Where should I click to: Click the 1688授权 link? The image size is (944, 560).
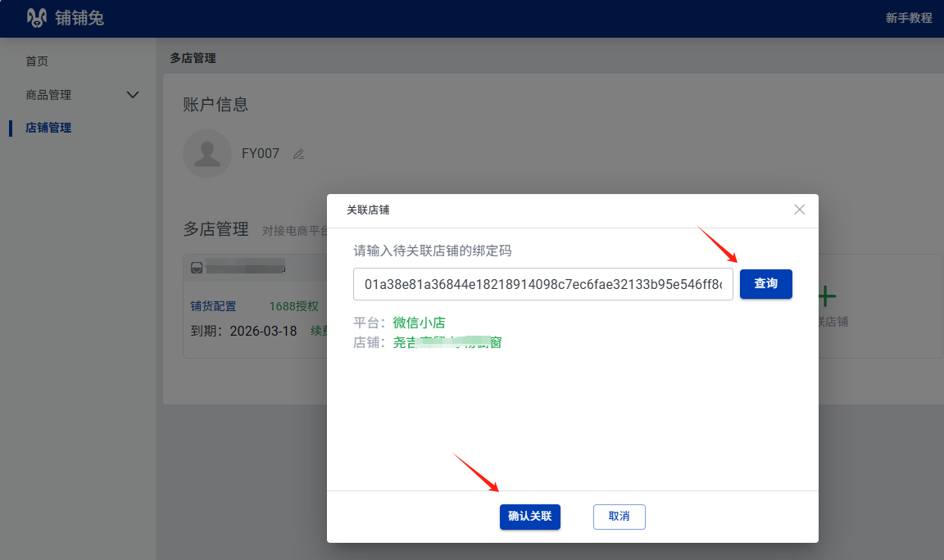293,306
